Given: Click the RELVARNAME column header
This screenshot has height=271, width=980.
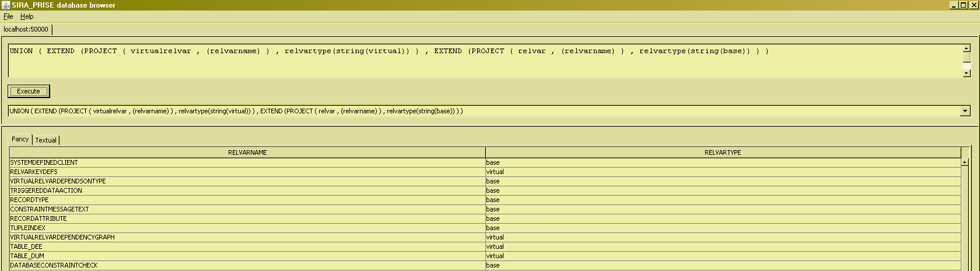Looking at the screenshot, I should [x=247, y=152].
